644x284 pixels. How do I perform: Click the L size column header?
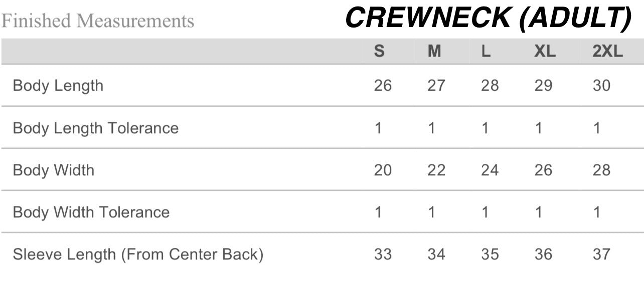point(486,52)
